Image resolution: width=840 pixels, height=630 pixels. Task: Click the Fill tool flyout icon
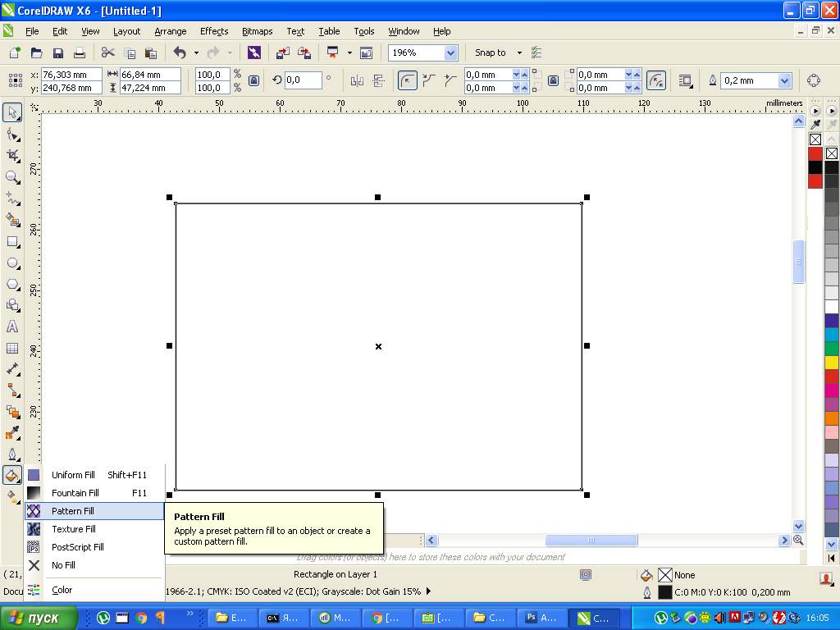pos(12,475)
